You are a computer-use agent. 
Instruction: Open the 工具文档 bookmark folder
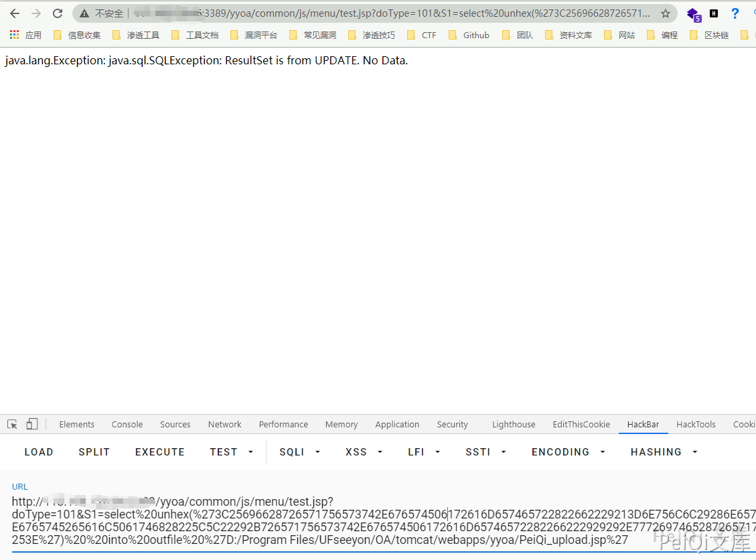pos(196,35)
